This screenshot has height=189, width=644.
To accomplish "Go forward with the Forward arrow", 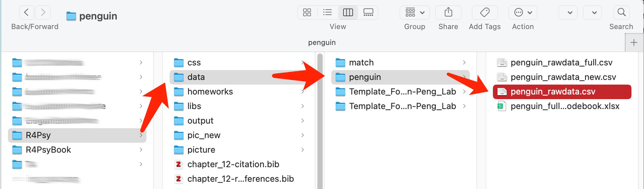I will [43, 13].
